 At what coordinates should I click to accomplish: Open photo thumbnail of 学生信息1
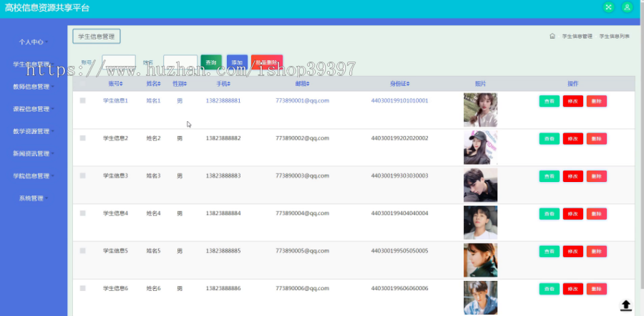pyautogui.click(x=481, y=110)
